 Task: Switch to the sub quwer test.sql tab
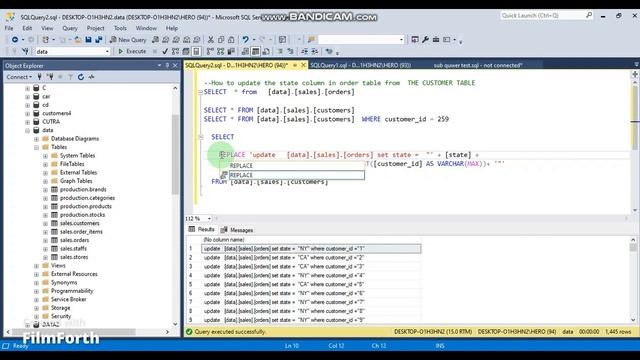coord(478,65)
